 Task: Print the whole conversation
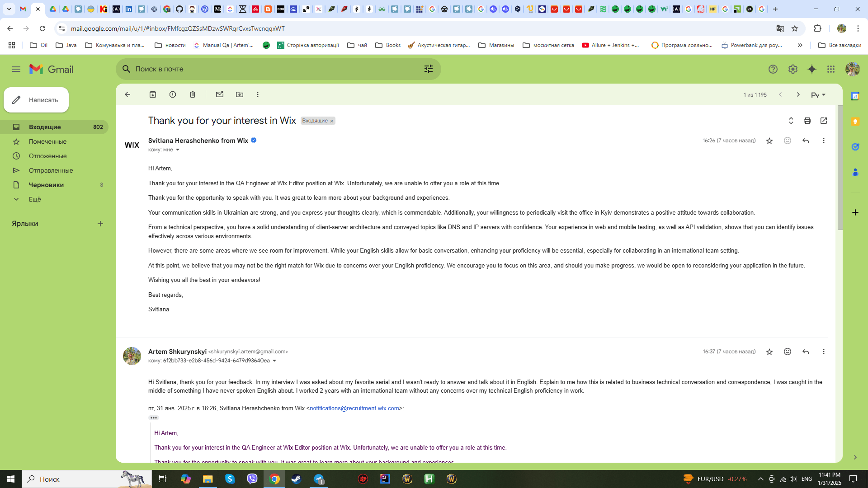point(807,121)
